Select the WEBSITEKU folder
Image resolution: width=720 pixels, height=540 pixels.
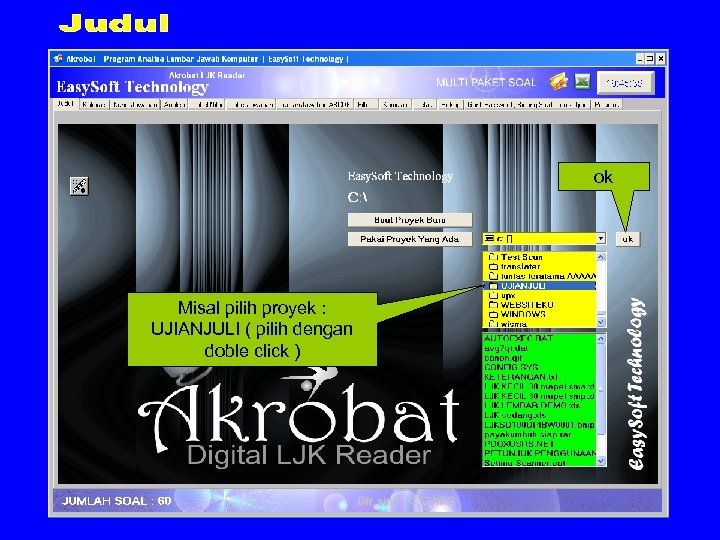(x=541, y=304)
